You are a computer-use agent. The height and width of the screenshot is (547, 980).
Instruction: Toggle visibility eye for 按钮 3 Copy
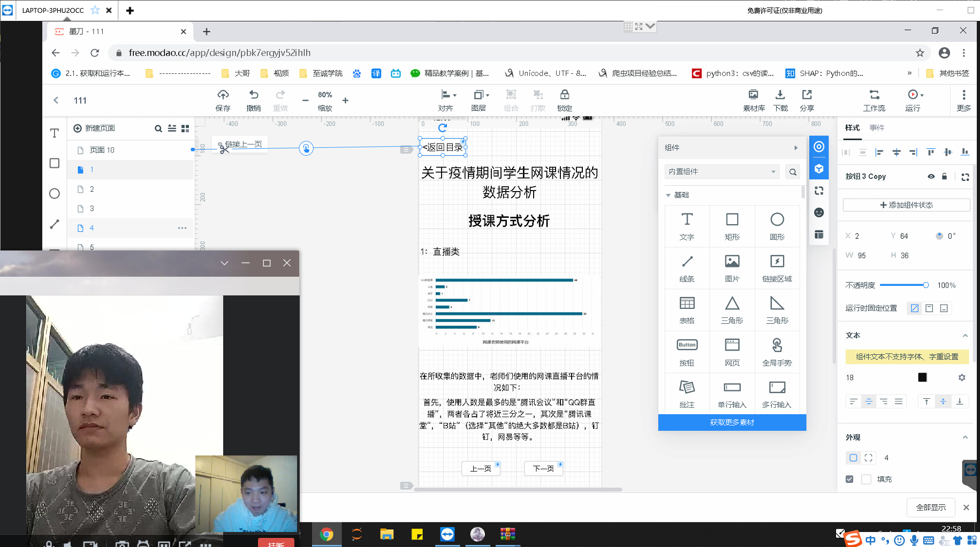(x=931, y=177)
